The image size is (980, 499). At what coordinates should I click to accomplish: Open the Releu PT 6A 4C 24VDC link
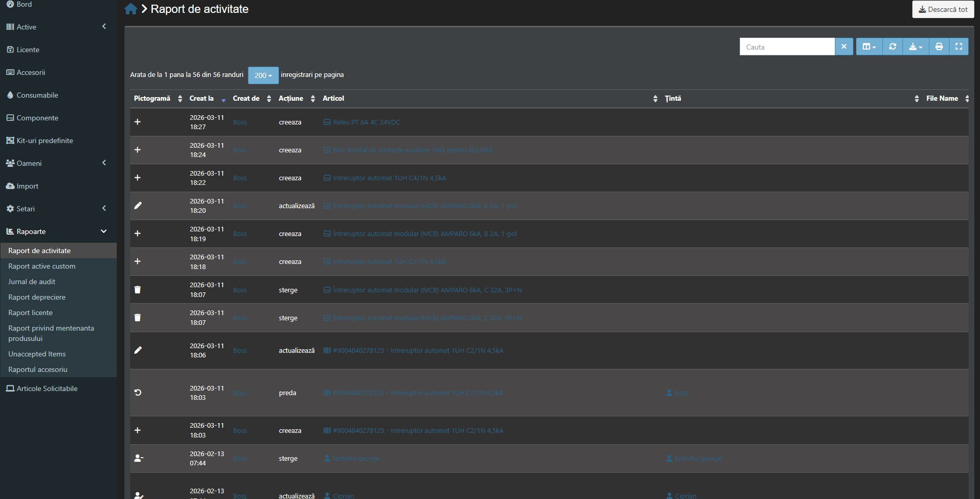(x=366, y=122)
